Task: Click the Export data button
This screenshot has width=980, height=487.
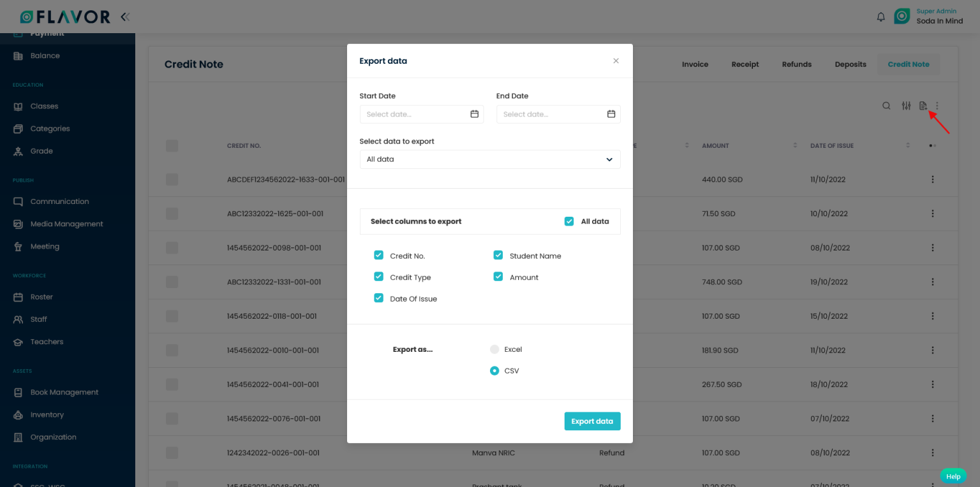Action: 591,421
